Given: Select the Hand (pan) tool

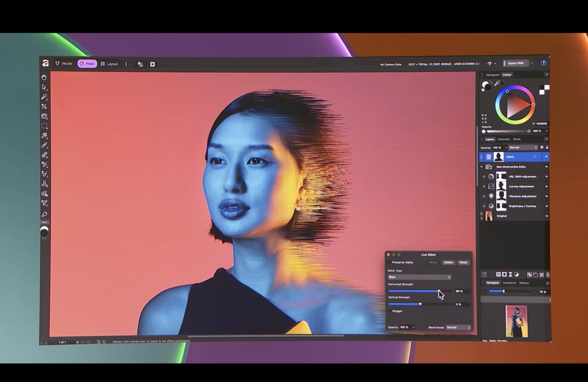Looking at the screenshot, I should 44,77.
